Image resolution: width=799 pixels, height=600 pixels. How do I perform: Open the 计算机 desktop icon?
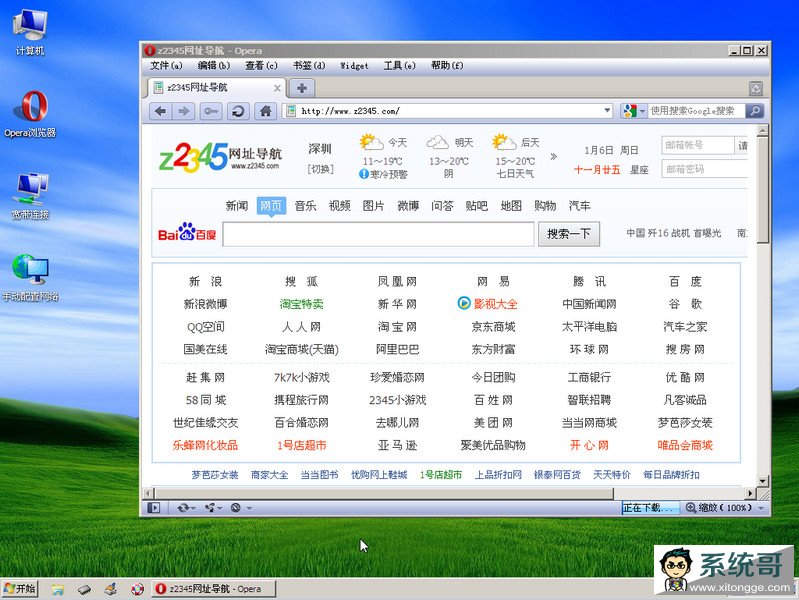coord(30,32)
